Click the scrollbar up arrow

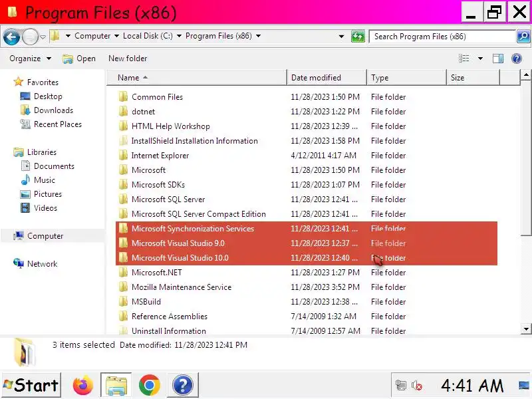point(526,74)
